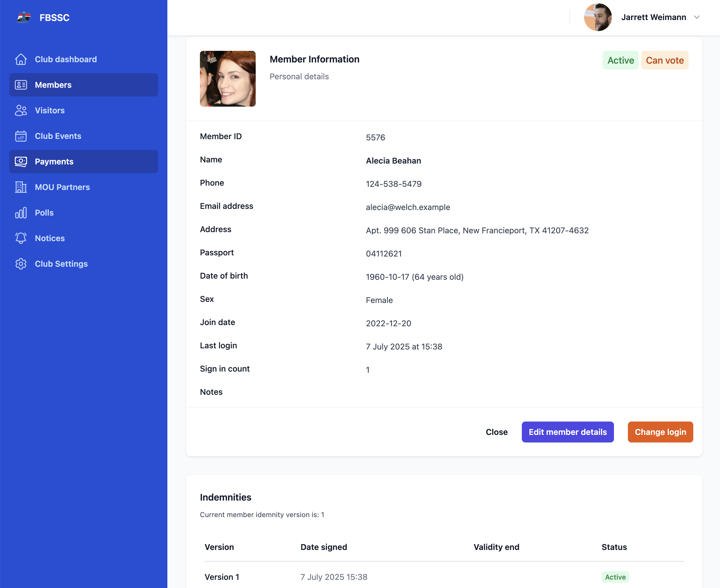Go to Club Events page
Screen dimensions: 720x588
(58, 136)
